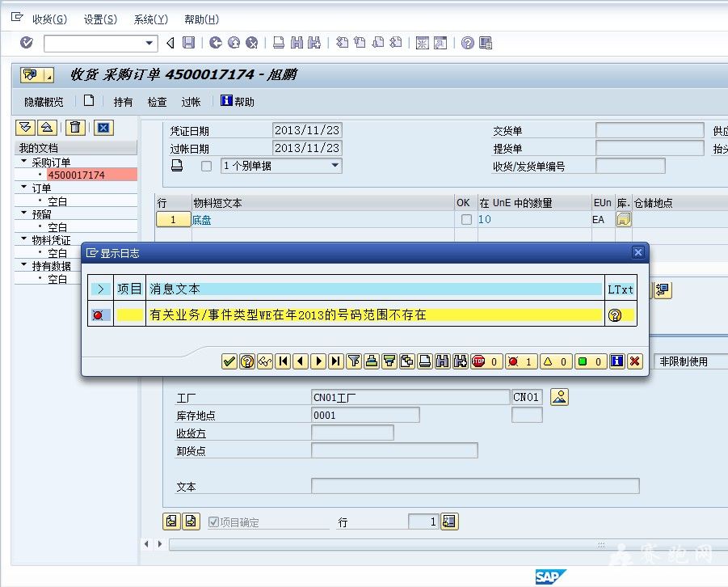The image size is (728, 587).
Task: Click the 文本 input field
Action: 475,486
